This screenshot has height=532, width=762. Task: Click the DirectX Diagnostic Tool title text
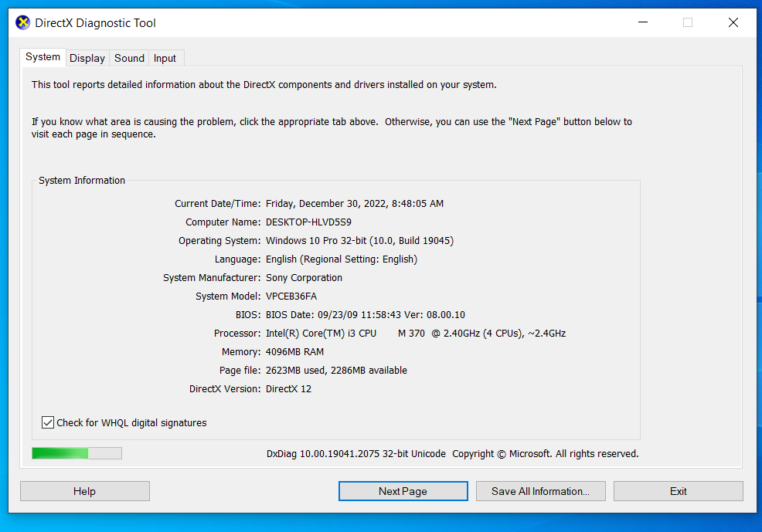pos(95,23)
